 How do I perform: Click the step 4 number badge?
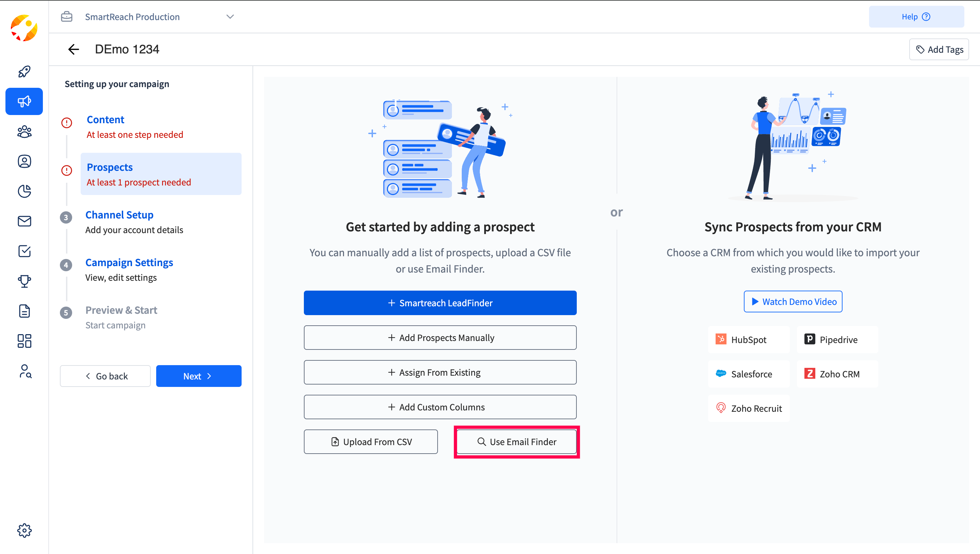66,265
